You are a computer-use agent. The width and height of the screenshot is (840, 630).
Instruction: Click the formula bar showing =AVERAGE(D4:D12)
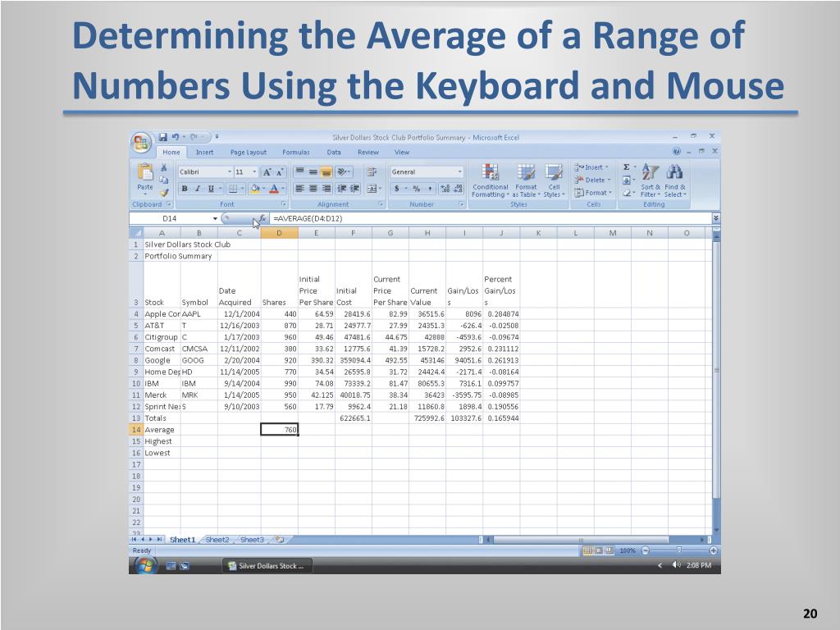491,218
